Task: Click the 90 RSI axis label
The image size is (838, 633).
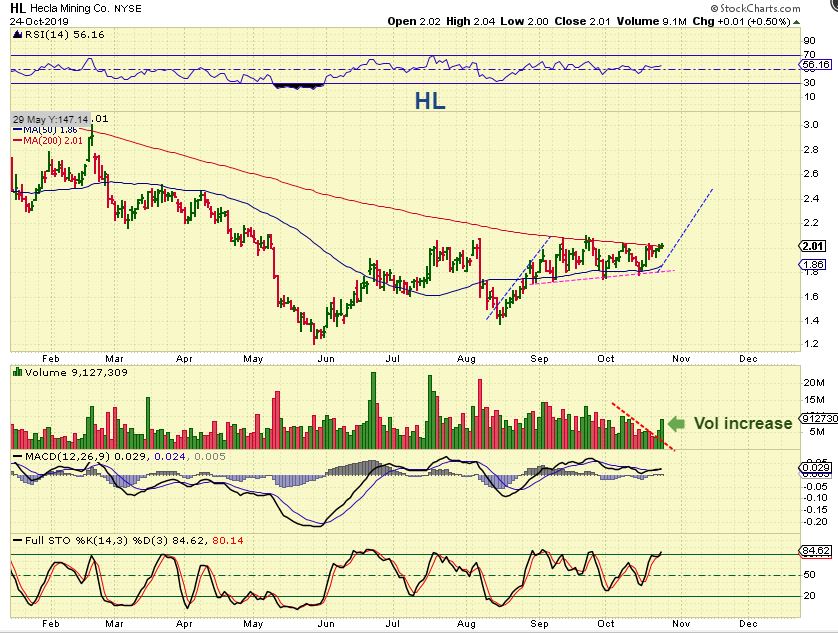Action: [x=810, y=41]
